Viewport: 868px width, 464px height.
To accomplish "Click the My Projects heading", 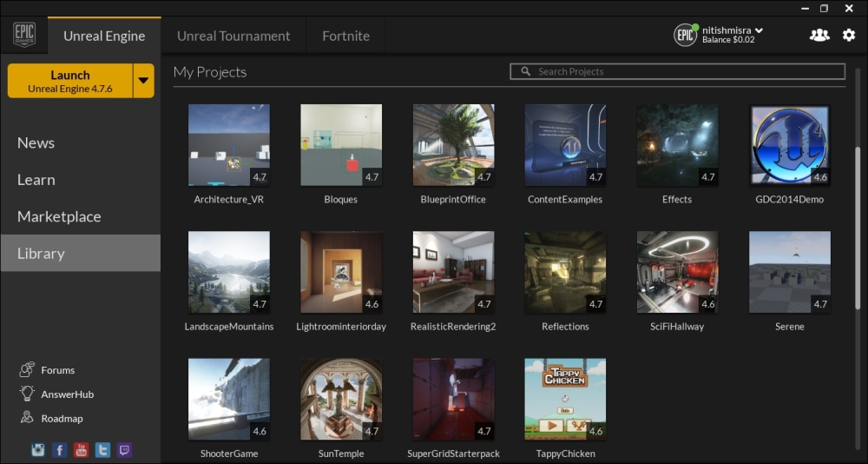I will pos(210,72).
